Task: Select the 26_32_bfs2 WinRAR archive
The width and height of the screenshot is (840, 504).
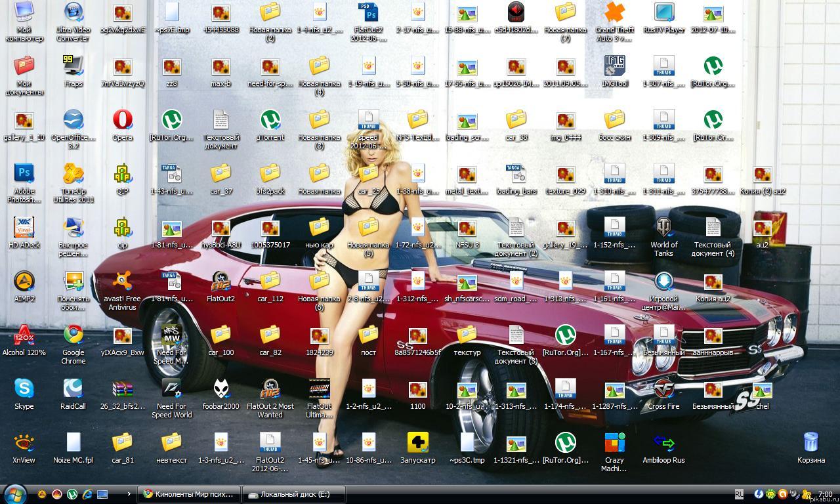Action: coord(123,394)
